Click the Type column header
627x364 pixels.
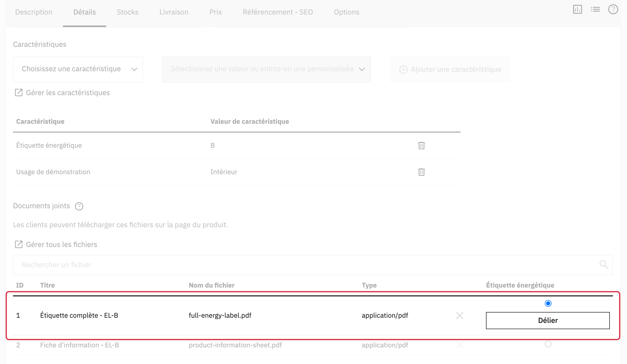point(369,285)
